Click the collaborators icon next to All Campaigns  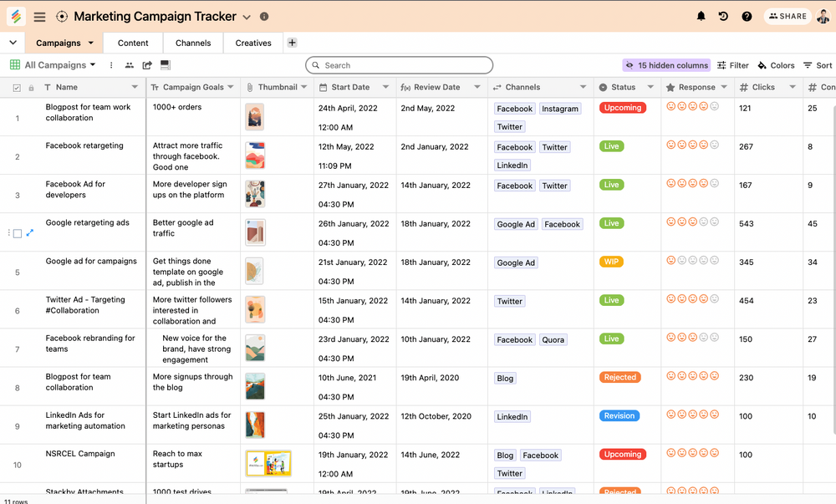[x=130, y=64]
